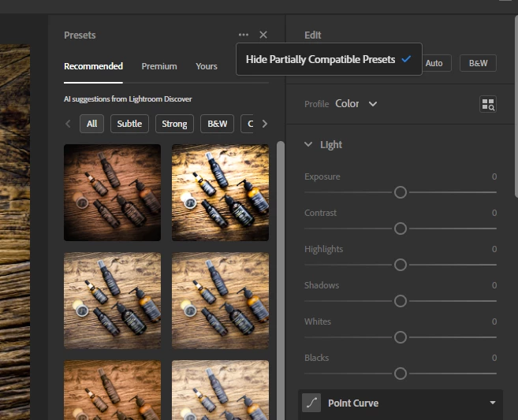Open the Point Curve dropdown arrow

493,403
